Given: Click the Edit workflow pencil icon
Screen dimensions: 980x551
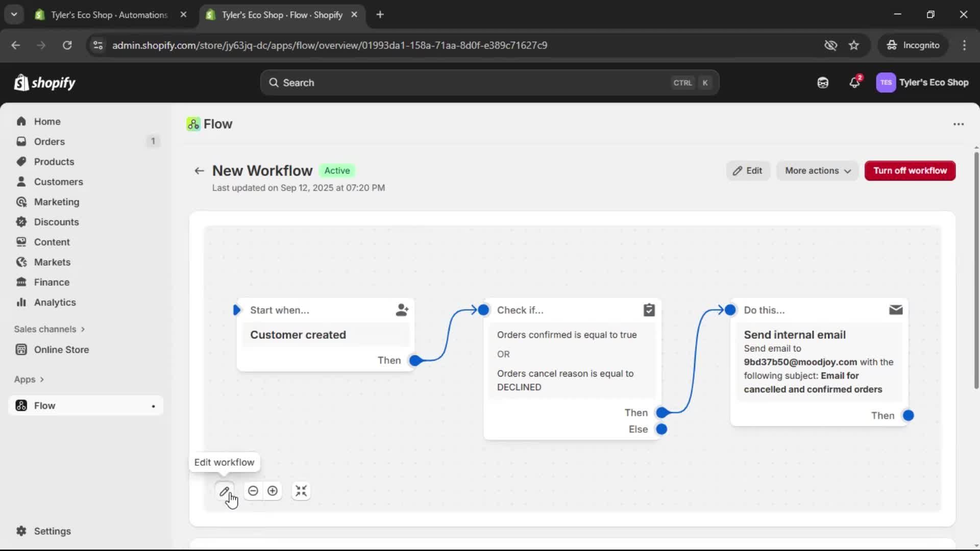Looking at the screenshot, I should pyautogui.click(x=225, y=491).
